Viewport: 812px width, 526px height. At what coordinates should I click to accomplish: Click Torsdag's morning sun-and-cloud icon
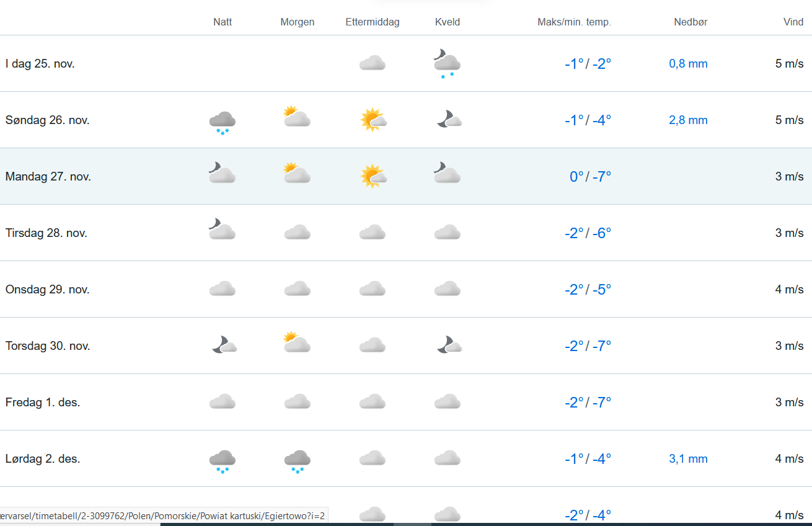pos(297,342)
